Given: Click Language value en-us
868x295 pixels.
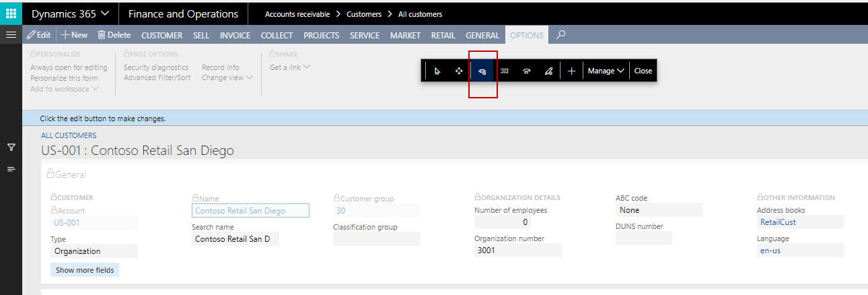Looking at the screenshot, I should pos(801,251).
